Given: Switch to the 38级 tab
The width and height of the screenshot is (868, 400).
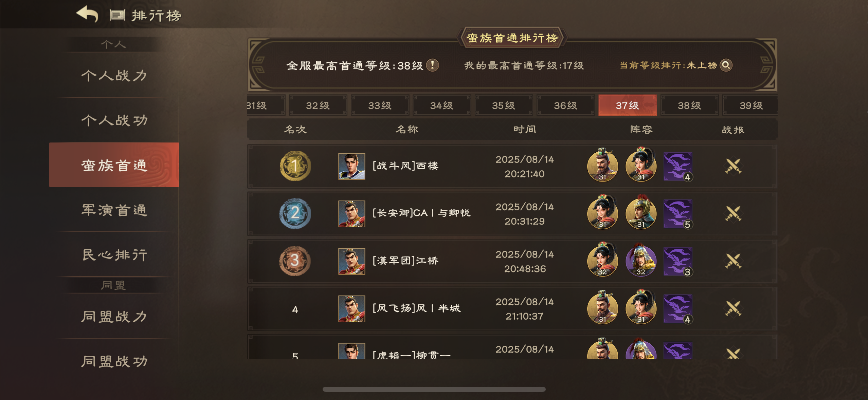Looking at the screenshot, I should (x=689, y=106).
